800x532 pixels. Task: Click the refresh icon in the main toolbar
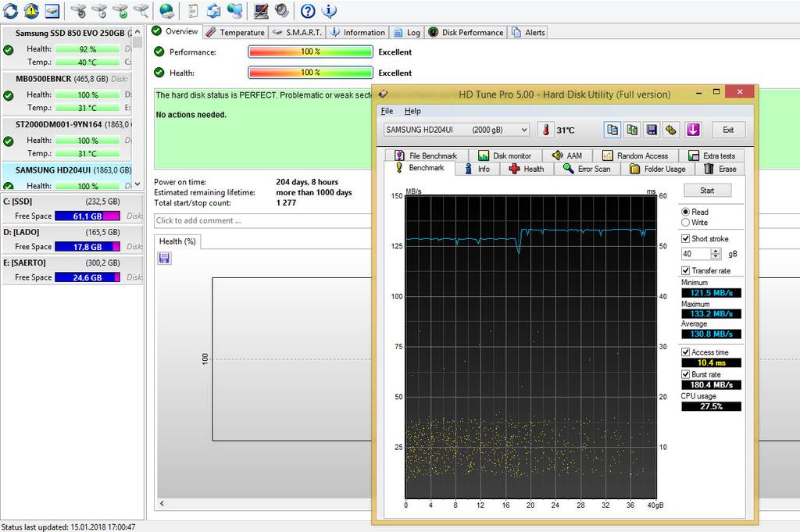10,10
